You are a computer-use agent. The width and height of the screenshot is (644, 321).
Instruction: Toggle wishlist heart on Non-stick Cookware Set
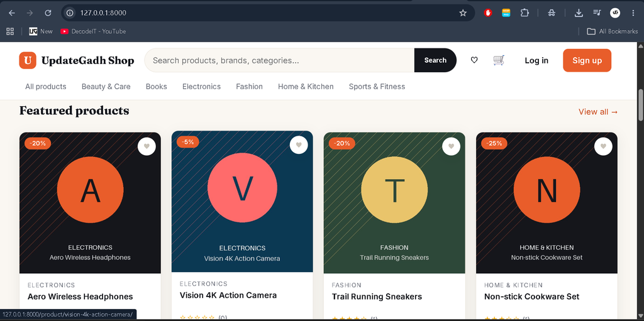click(x=603, y=146)
